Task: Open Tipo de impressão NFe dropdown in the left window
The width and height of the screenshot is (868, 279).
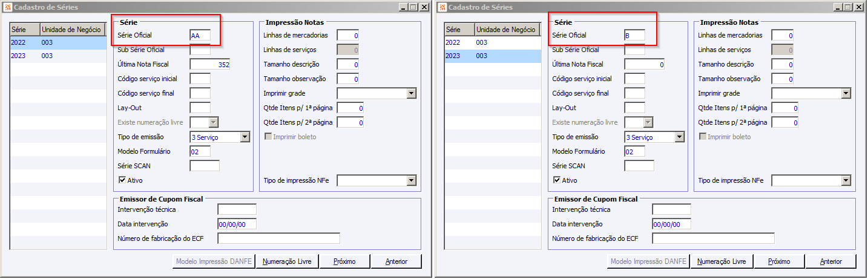Action: [x=412, y=180]
